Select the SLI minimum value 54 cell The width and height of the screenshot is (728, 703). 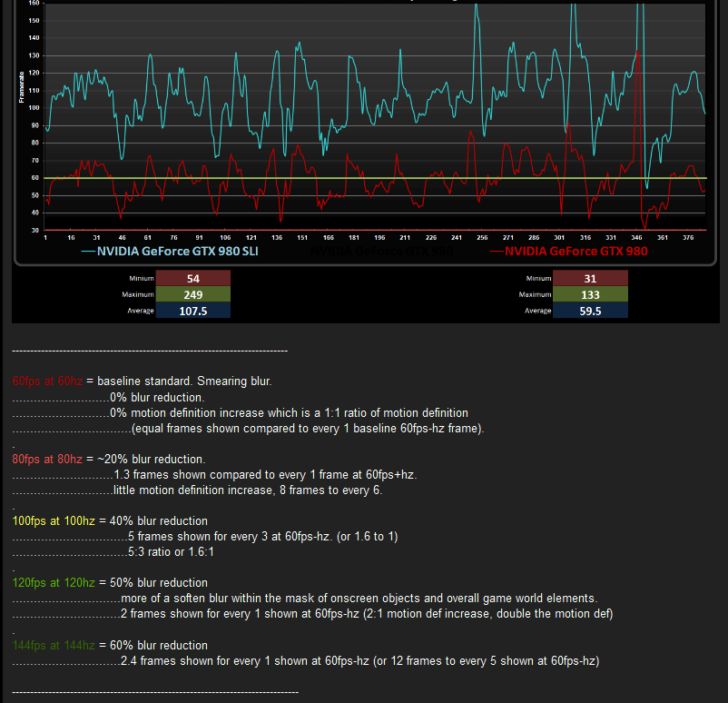tap(192, 279)
